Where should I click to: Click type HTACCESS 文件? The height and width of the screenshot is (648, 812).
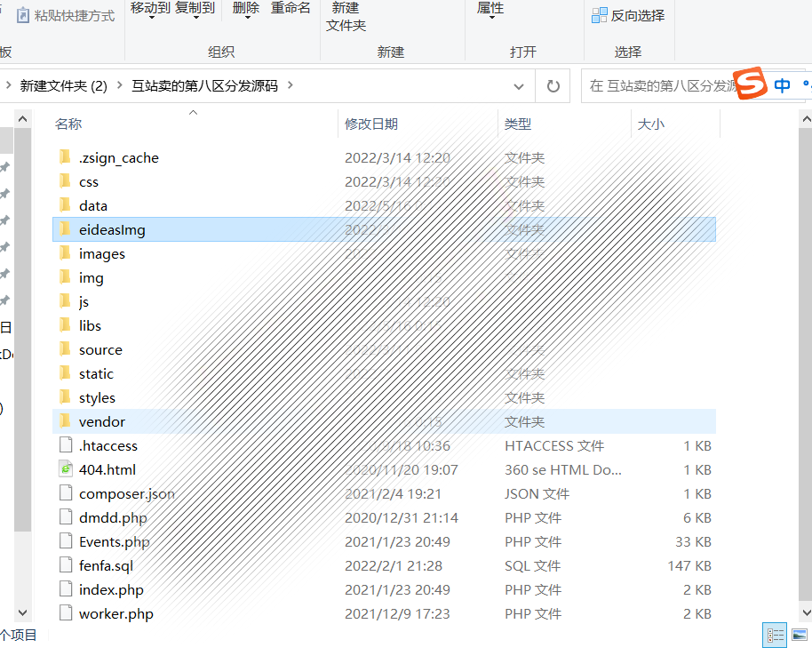click(554, 446)
